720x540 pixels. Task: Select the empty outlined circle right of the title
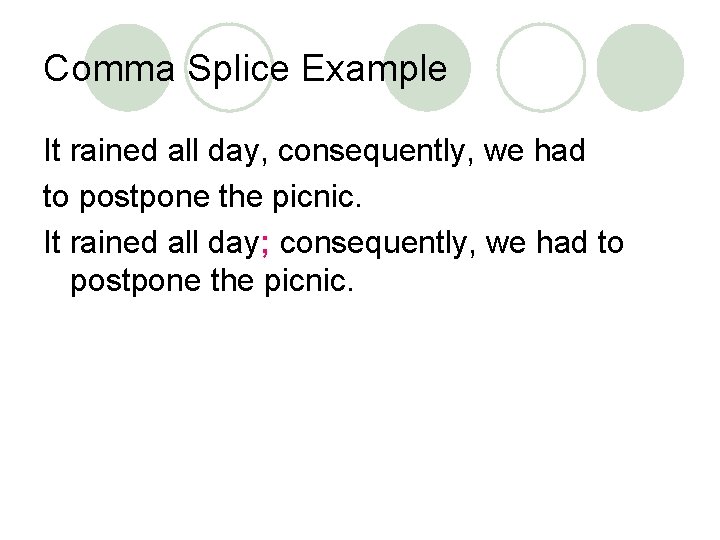click(x=541, y=68)
